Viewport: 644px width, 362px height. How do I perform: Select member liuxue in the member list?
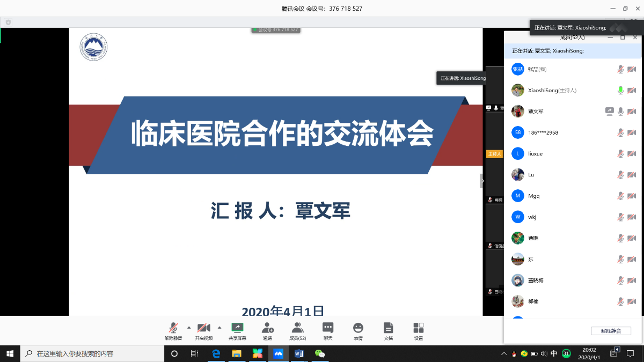coord(535,154)
